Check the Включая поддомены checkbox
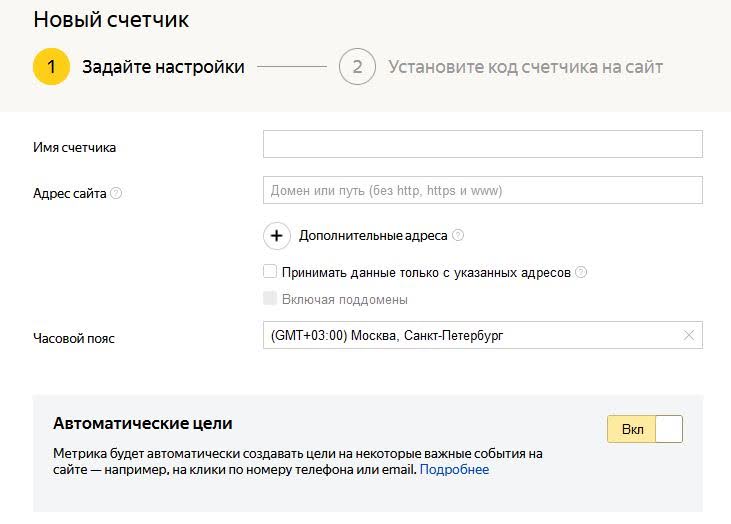The image size is (731, 524). [270, 298]
